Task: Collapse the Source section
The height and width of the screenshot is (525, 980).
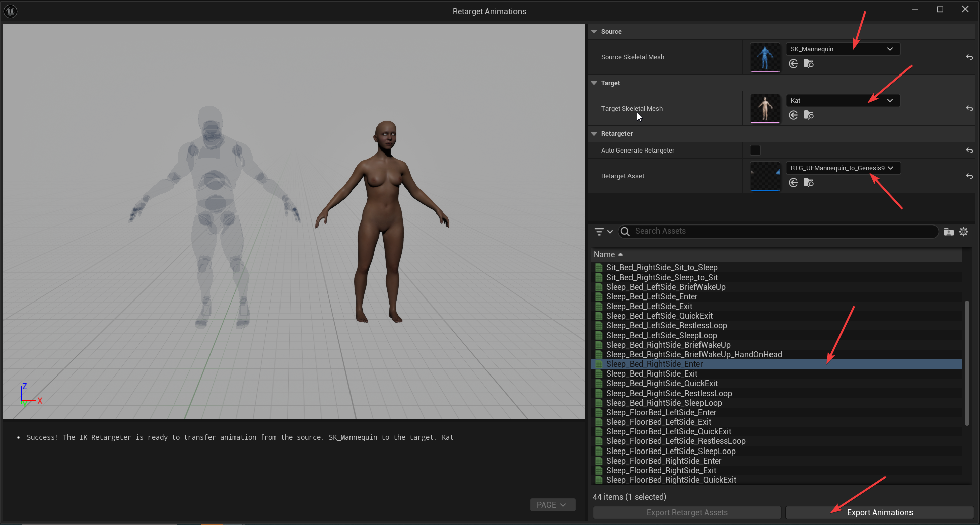Action: click(594, 31)
